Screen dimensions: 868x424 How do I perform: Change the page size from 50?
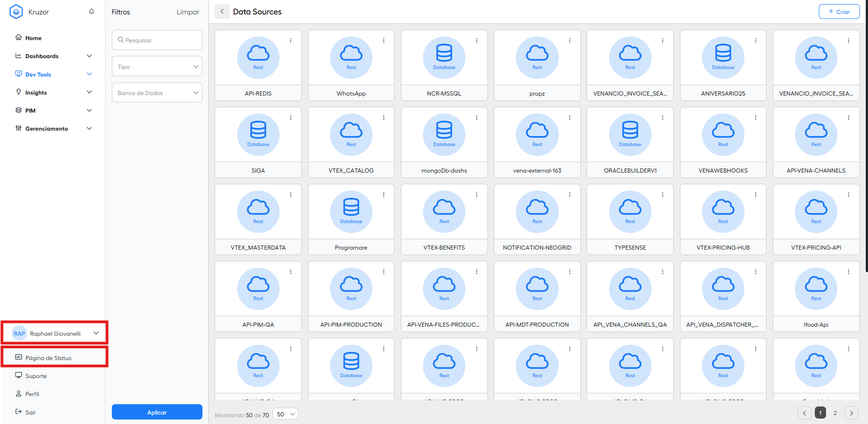tap(285, 414)
